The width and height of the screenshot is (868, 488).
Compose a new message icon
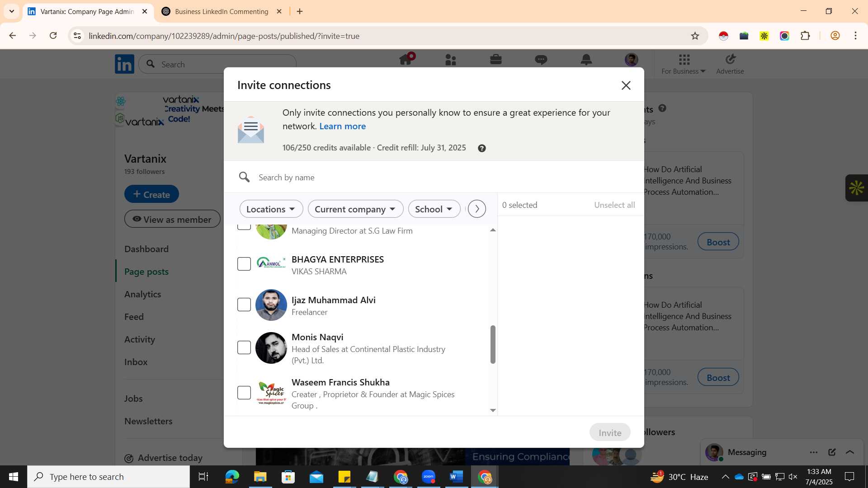(832, 452)
